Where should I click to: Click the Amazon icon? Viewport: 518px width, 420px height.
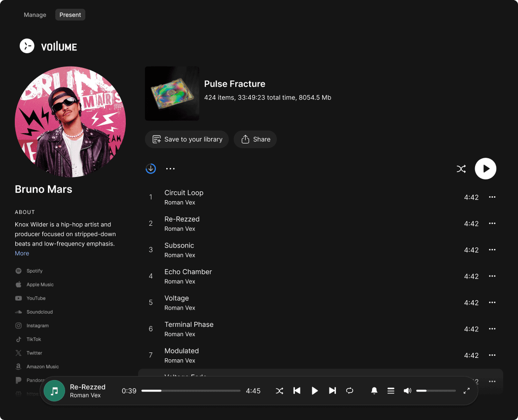pos(19,367)
